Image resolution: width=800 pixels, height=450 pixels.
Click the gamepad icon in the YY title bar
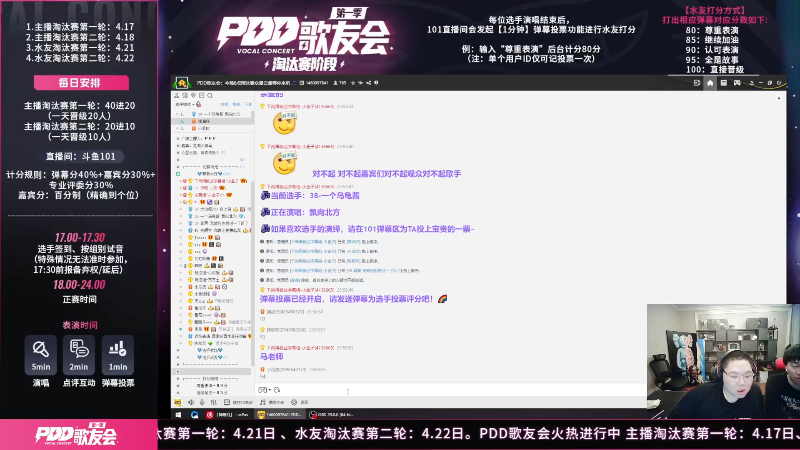tap(737, 83)
